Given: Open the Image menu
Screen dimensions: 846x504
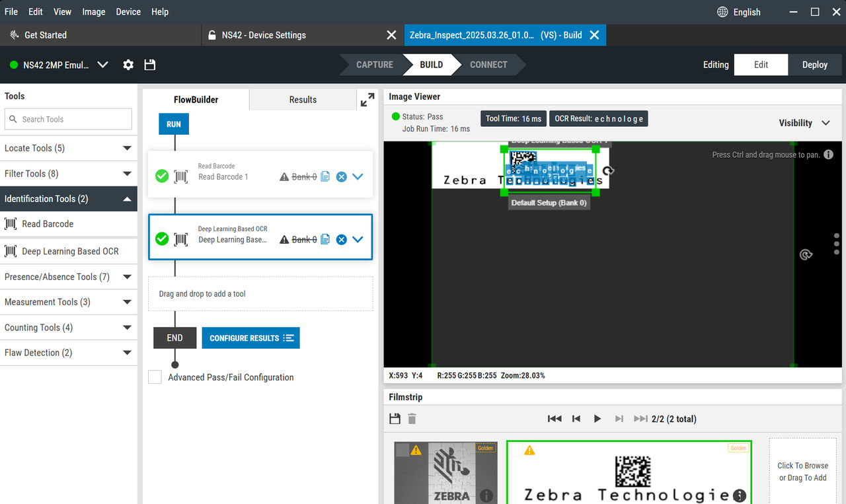Looking at the screenshot, I should [x=93, y=12].
